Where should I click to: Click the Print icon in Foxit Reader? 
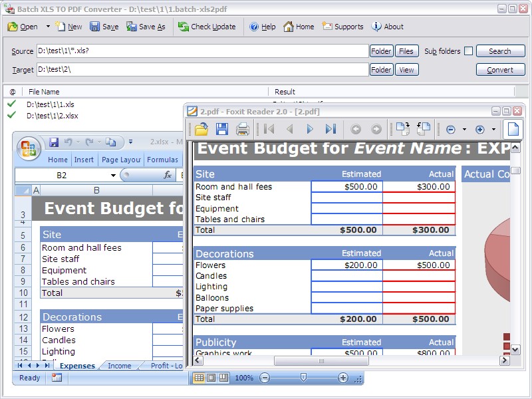pos(243,129)
